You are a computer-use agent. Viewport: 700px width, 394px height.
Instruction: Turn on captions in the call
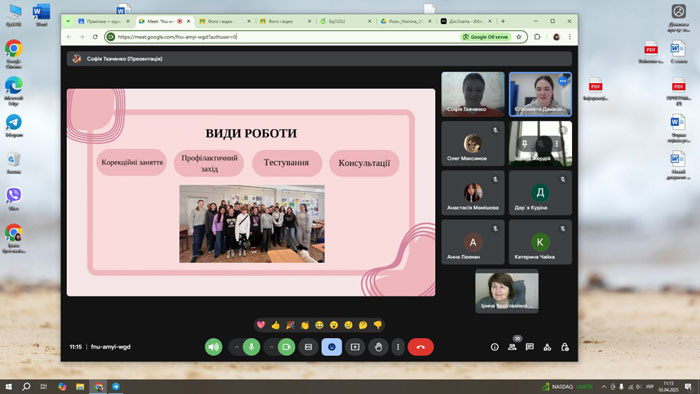(308, 347)
